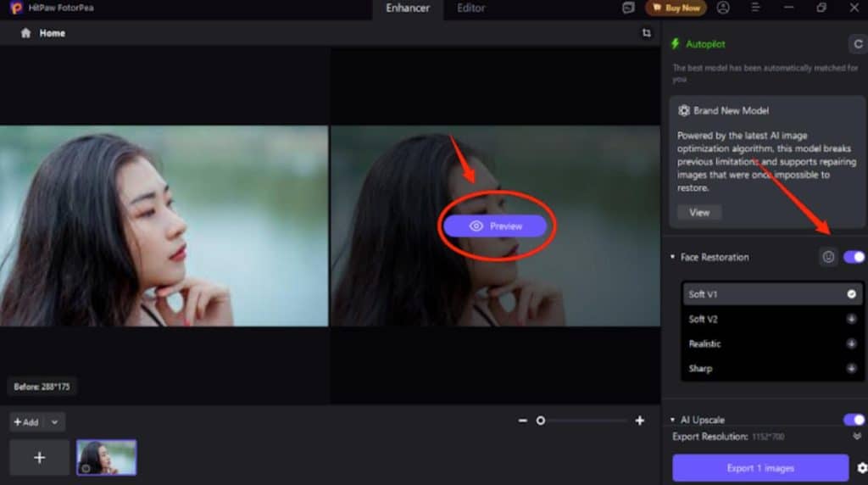This screenshot has height=485, width=868.
Task: Switch to the Enhancer tab
Action: (x=408, y=8)
